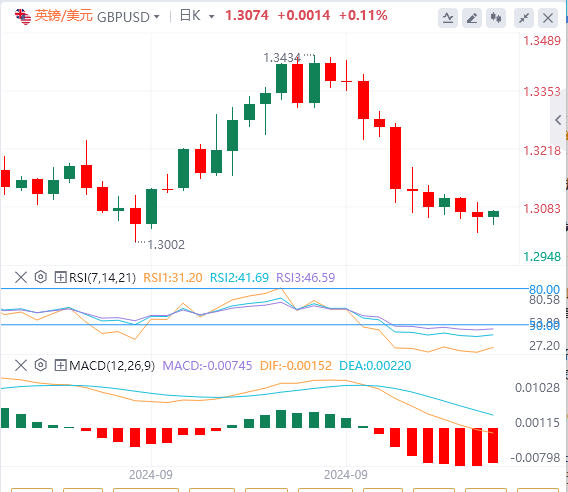
Task: Click the RSI(7,14,21) indicator label
Action: tap(103, 278)
